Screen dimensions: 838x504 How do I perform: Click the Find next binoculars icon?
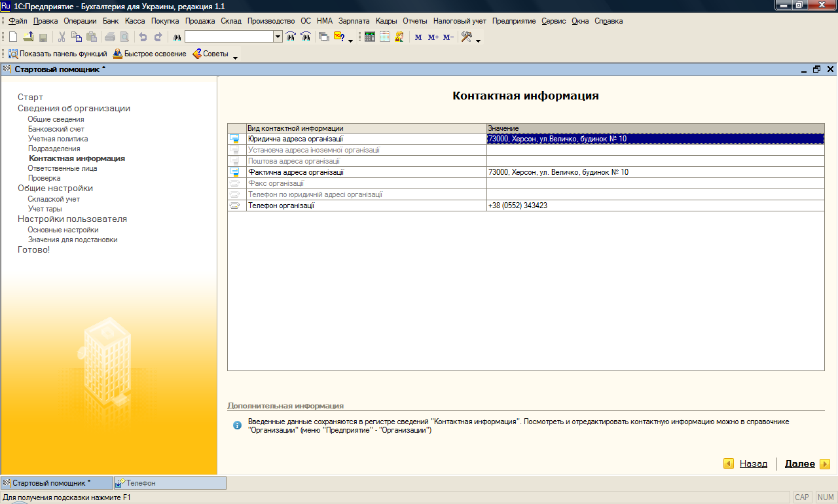pos(291,37)
